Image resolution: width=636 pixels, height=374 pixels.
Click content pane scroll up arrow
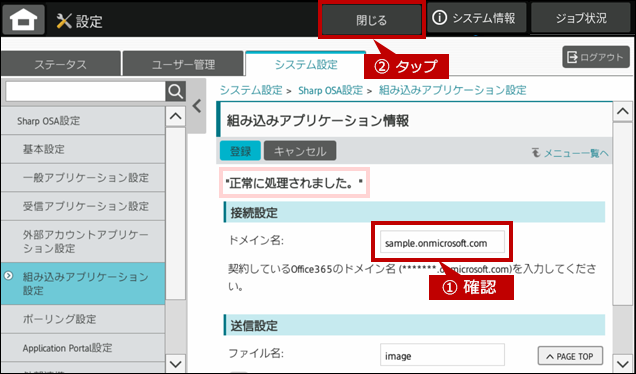click(623, 111)
